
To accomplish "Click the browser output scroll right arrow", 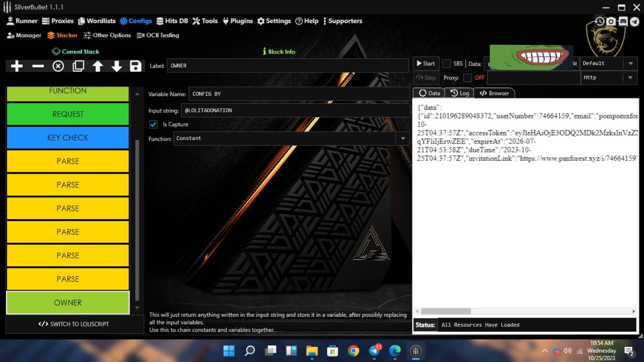I will [634, 311].
